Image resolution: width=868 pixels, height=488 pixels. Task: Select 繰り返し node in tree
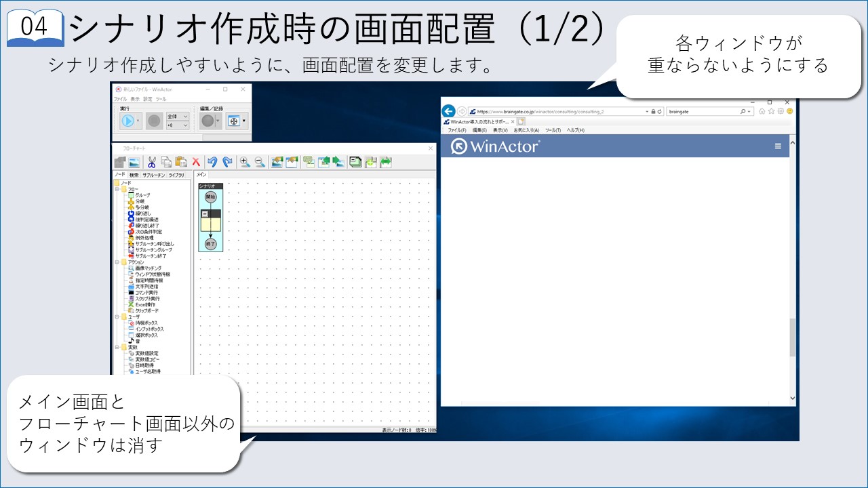(x=142, y=213)
